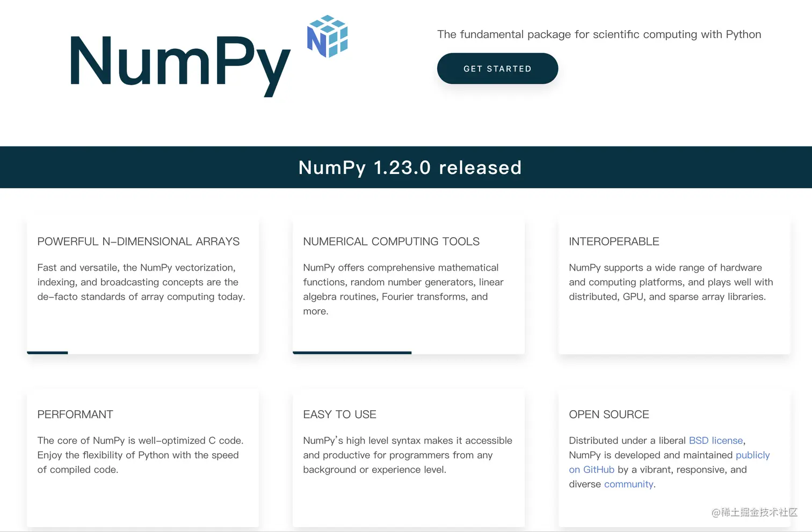This screenshot has height=532, width=812.
Task: Open the BSD license link
Action: (716, 441)
